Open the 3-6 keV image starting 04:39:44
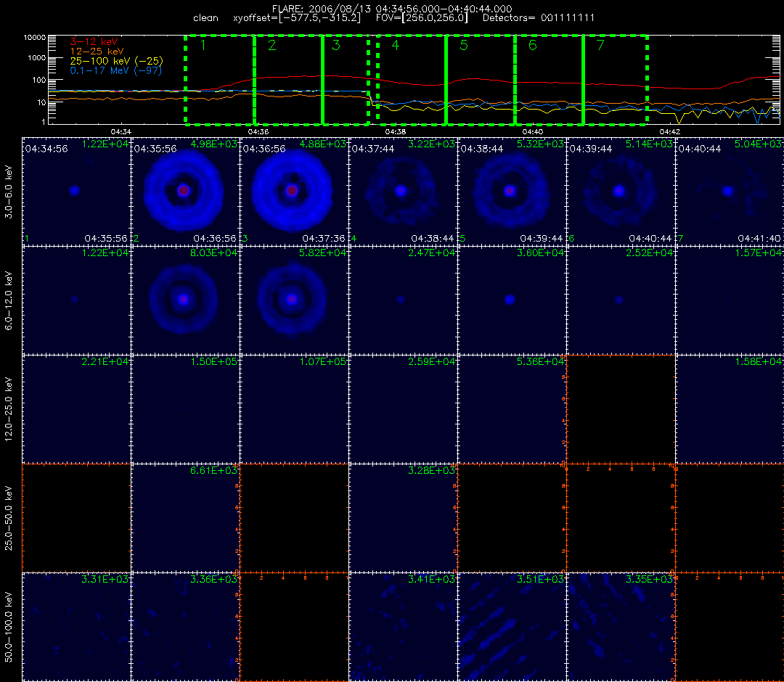784x682 pixels. tap(621, 192)
